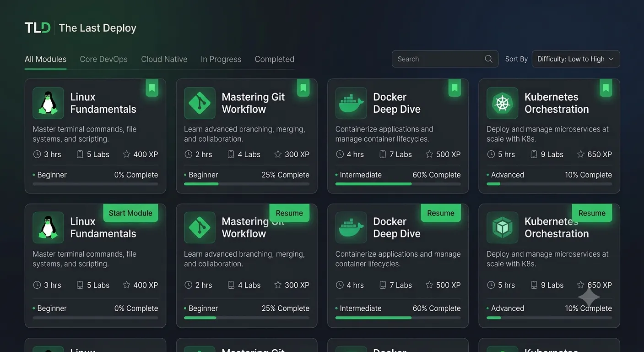Select the penguin icon on the Start Module card
The height and width of the screenshot is (352, 644).
point(48,227)
